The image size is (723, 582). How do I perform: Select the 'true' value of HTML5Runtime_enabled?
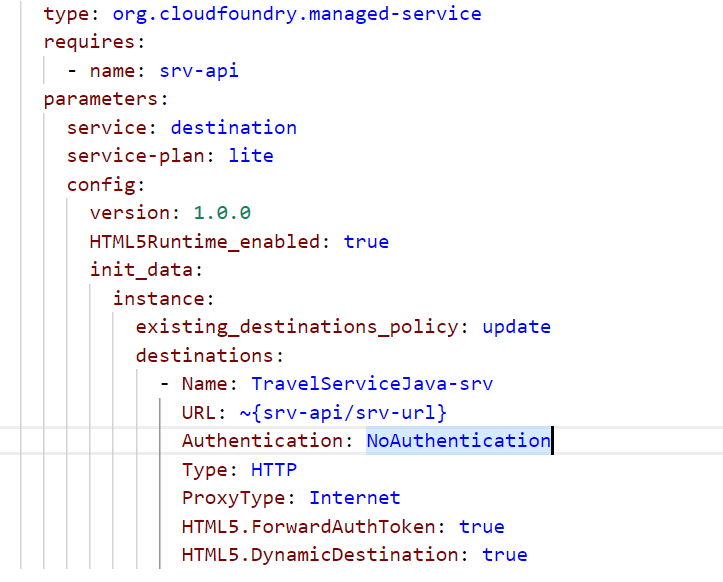(366, 242)
